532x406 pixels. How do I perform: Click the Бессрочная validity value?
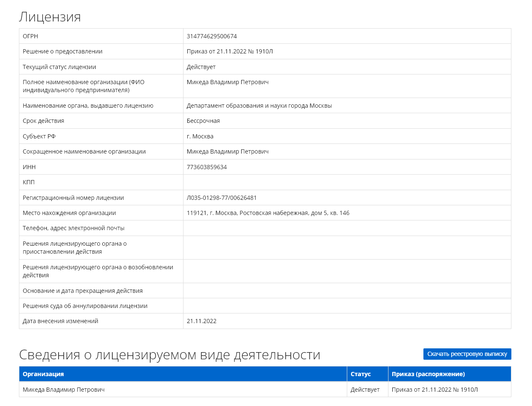pos(203,121)
